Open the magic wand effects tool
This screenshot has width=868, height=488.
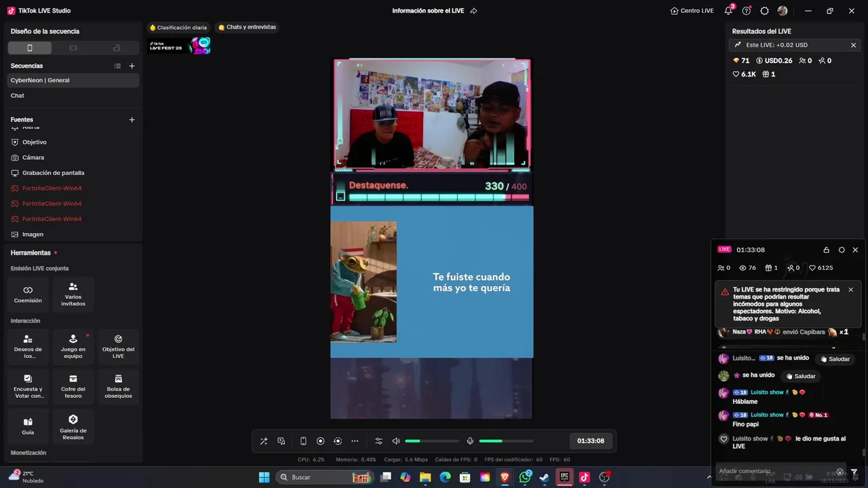pos(264,441)
